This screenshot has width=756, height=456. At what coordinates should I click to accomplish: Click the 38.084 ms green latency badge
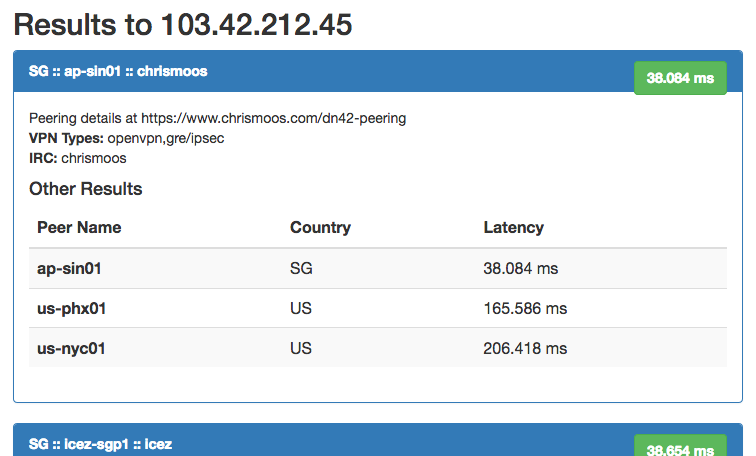tap(680, 78)
